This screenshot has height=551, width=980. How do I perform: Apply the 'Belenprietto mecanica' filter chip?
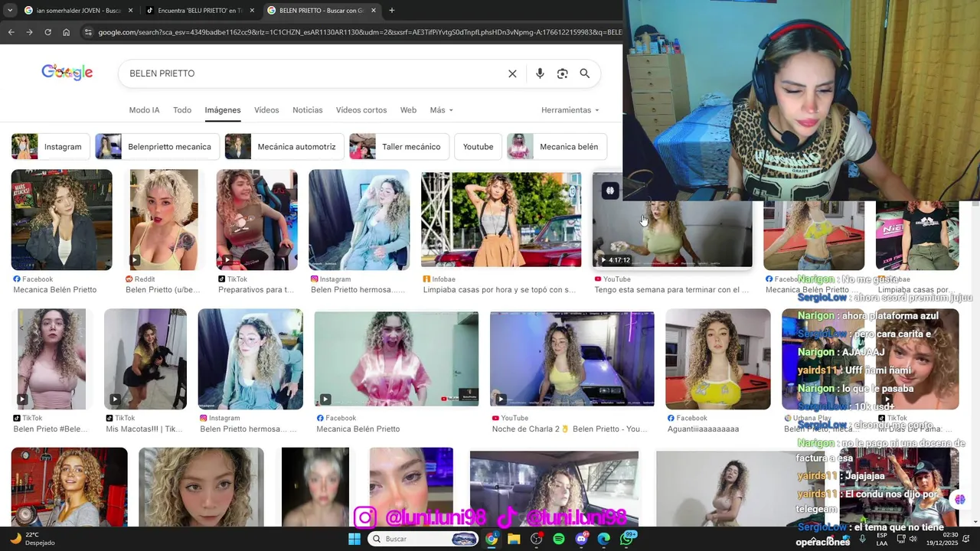[157, 146]
